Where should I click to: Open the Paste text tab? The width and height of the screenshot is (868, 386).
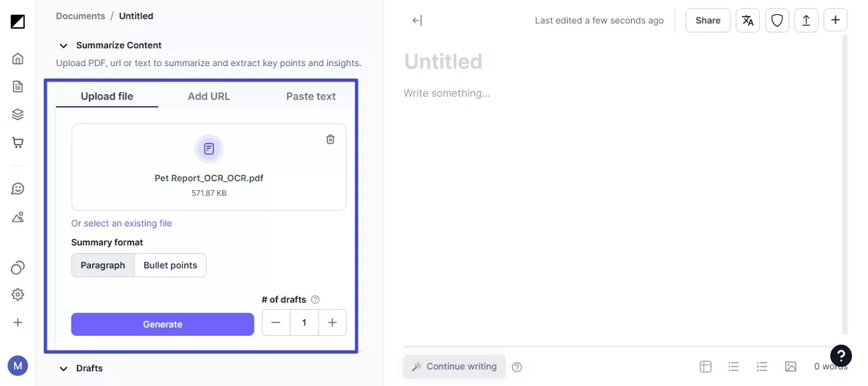[x=310, y=95]
